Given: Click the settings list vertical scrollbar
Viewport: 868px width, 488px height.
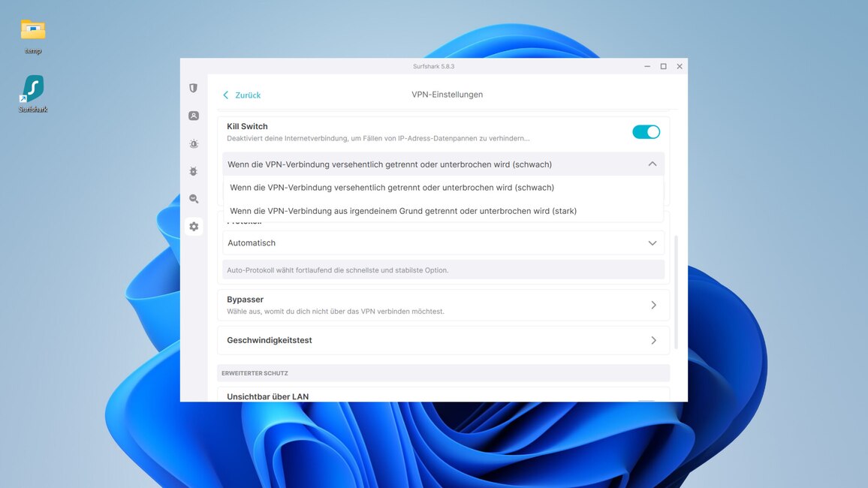Looking at the screenshot, I should coord(676,291).
